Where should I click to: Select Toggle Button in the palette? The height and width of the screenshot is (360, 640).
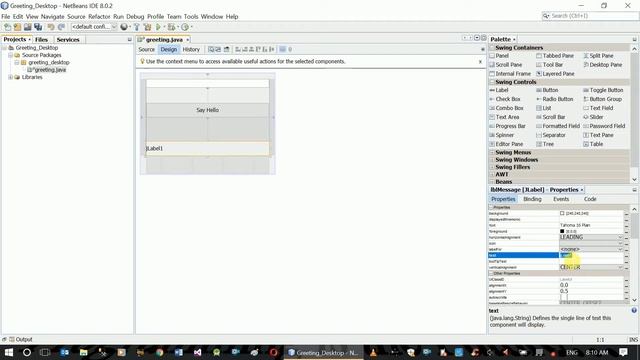coord(603,90)
